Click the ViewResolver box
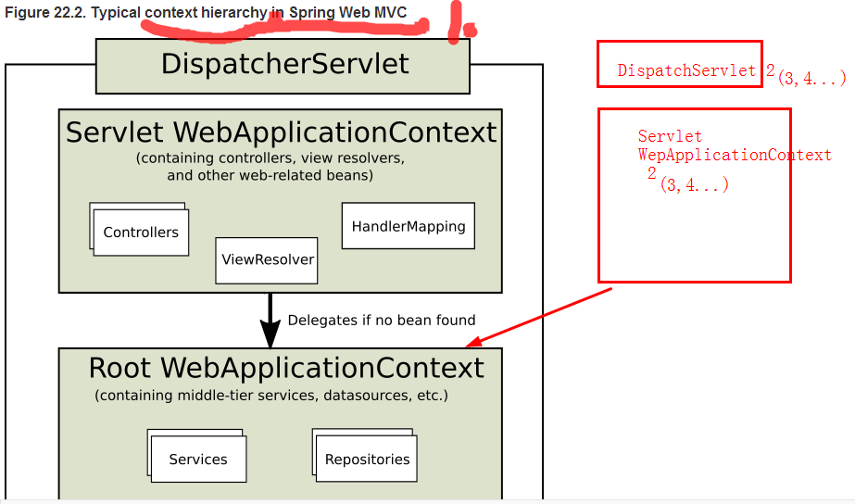This screenshot has width=855, height=504. pyautogui.click(x=267, y=260)
